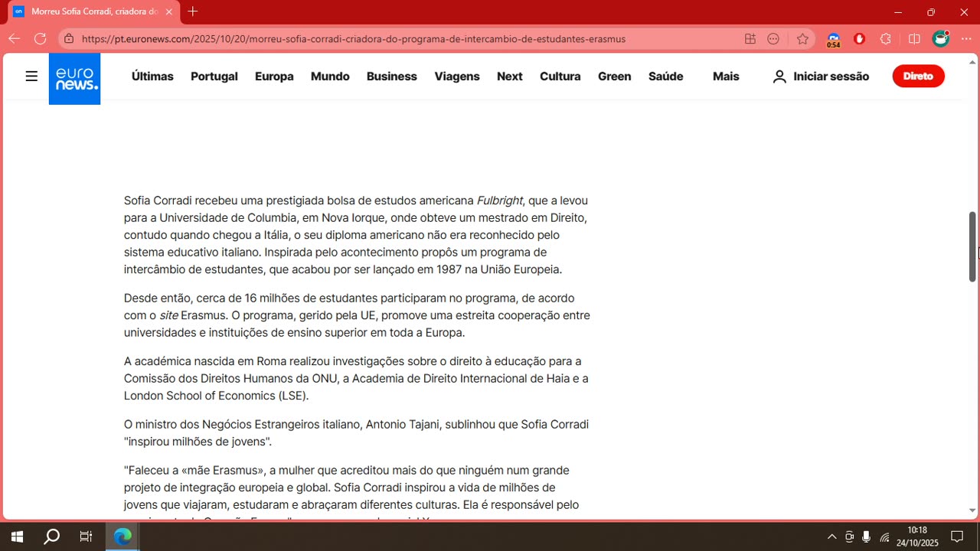
Task: View site information lock icon
Action: pos(69,38)
